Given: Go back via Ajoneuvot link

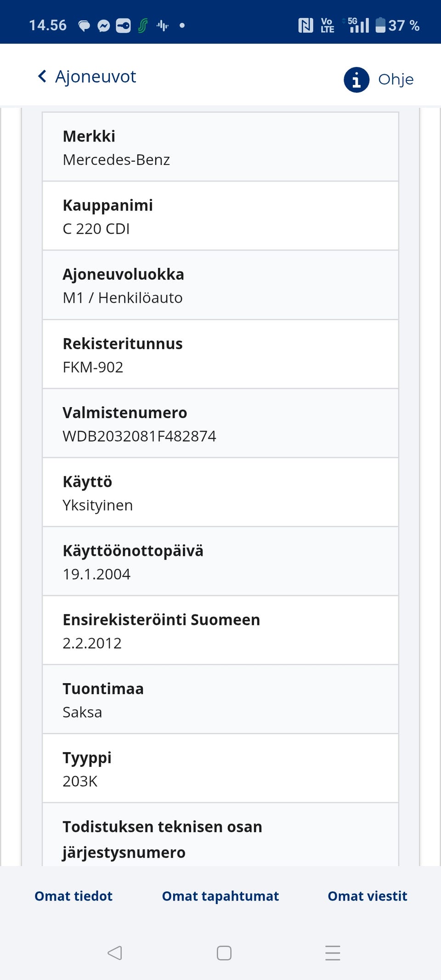Looking at the screenshot, I should click(96, 77).
